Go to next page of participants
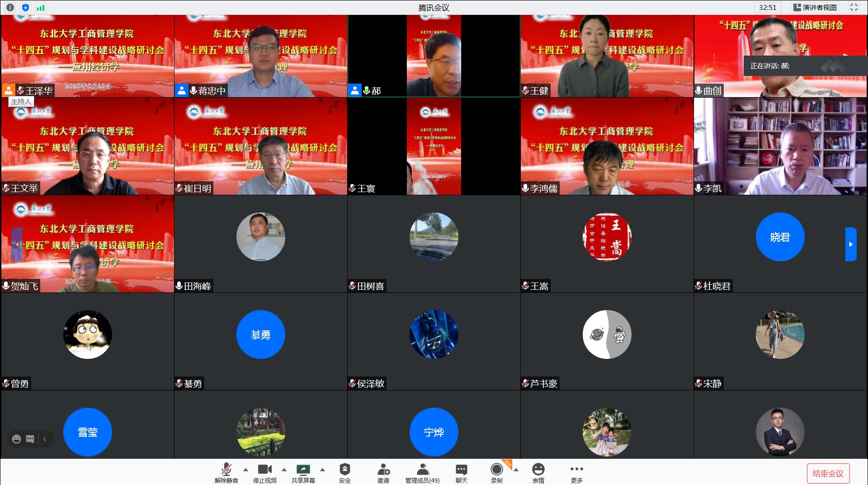This screenshot has width=868, height=485. (850, 244)
